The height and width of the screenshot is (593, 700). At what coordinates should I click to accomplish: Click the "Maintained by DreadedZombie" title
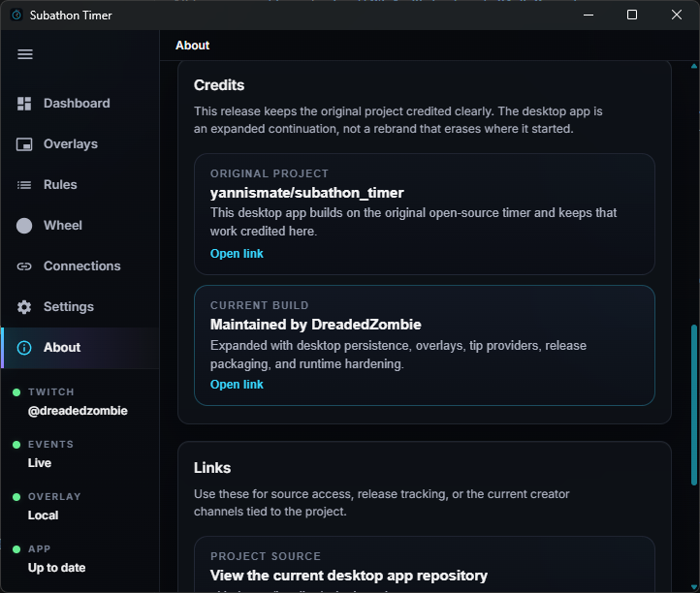(316, 325)
